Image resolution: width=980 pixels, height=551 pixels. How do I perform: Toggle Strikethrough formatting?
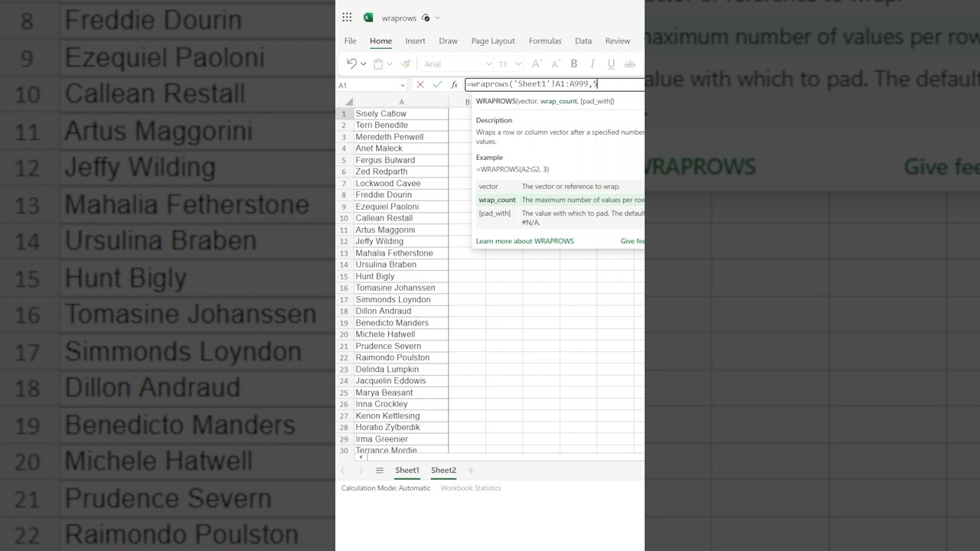(x=630, y=64)
